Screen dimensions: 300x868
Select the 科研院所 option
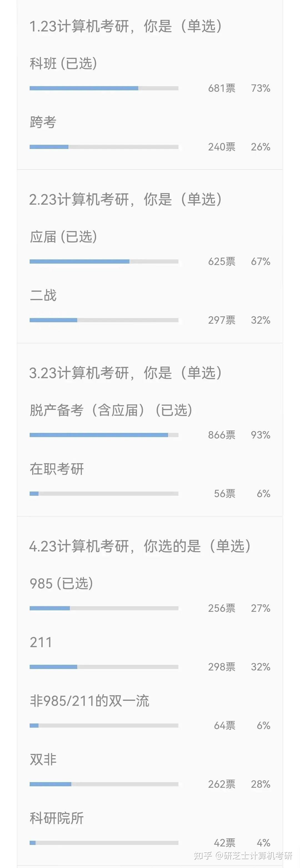(57, 818)
